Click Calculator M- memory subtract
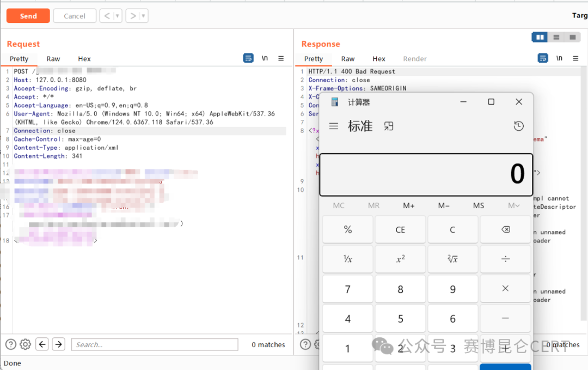This screenshot has width=588, height=370. (x=443, y=205)
